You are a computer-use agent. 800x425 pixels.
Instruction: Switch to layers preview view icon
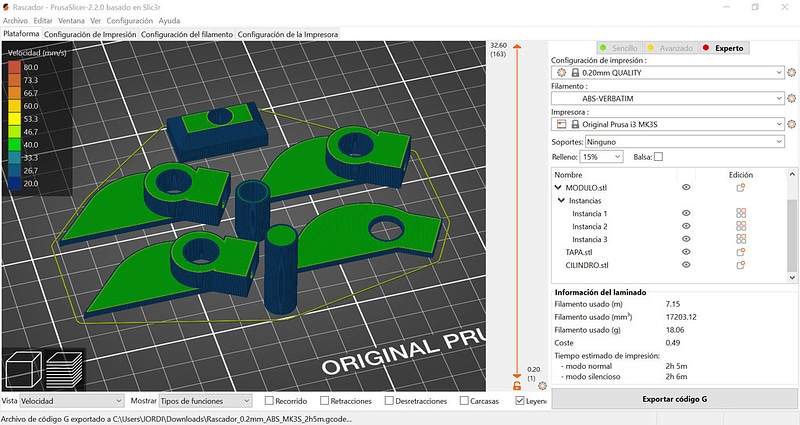(x=64, y=369)
